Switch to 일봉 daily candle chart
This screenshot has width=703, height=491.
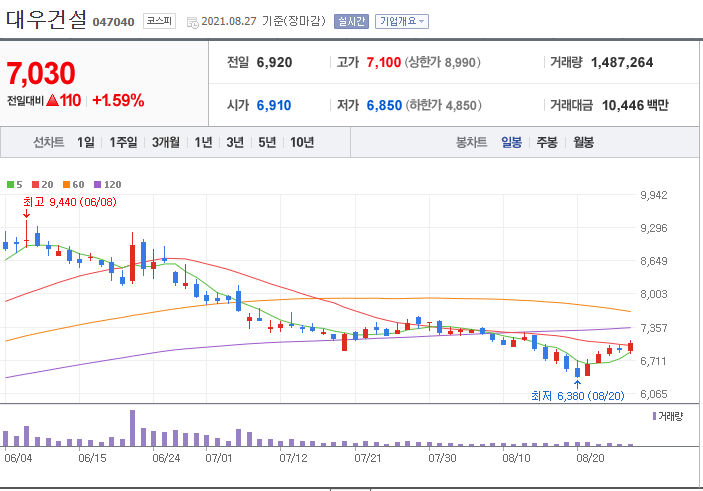click(511, 142)
